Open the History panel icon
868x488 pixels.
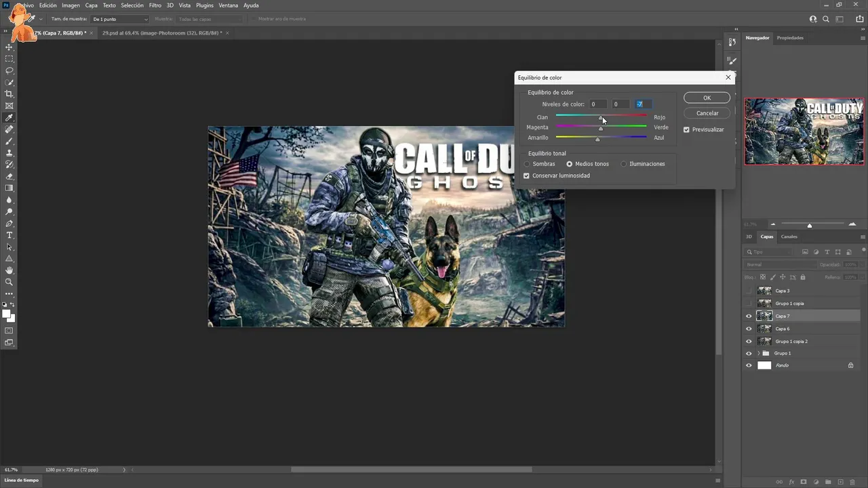point(732,42)
